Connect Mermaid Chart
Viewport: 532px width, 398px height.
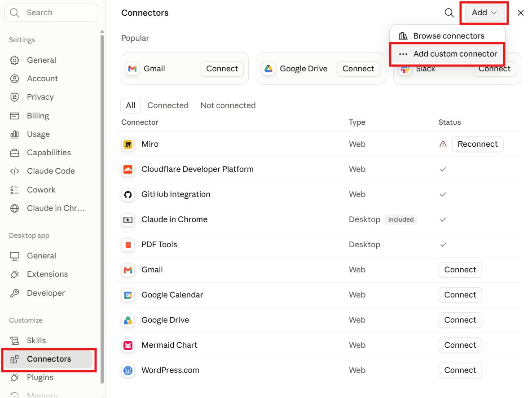[x=460, y=345]
